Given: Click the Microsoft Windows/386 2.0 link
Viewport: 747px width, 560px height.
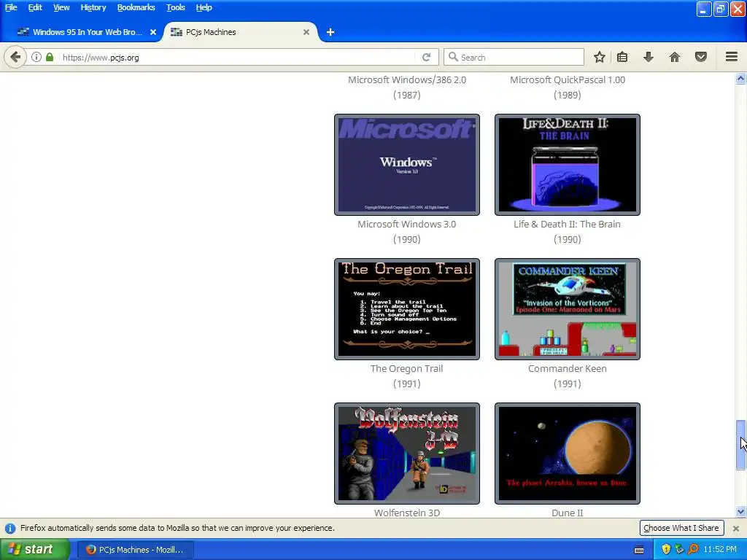Looking at the screenshot, I should pos(407,80).
